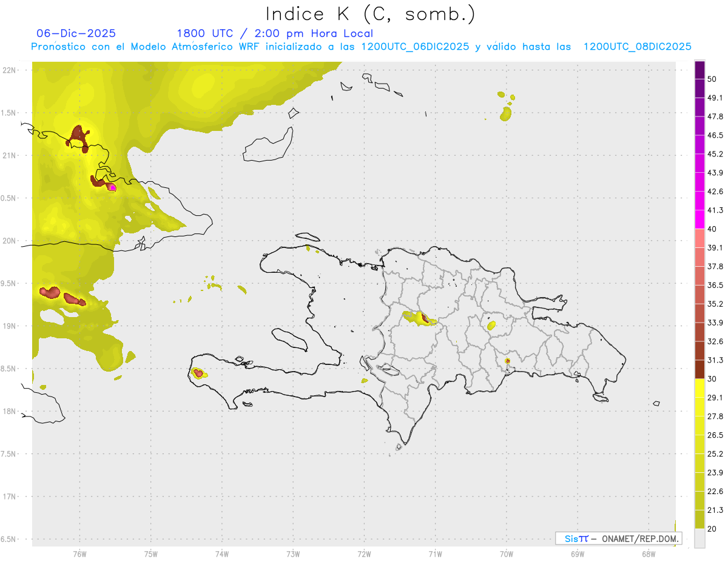Click the '18N' latitude label
728x562 pixels.
pos(9,411)
